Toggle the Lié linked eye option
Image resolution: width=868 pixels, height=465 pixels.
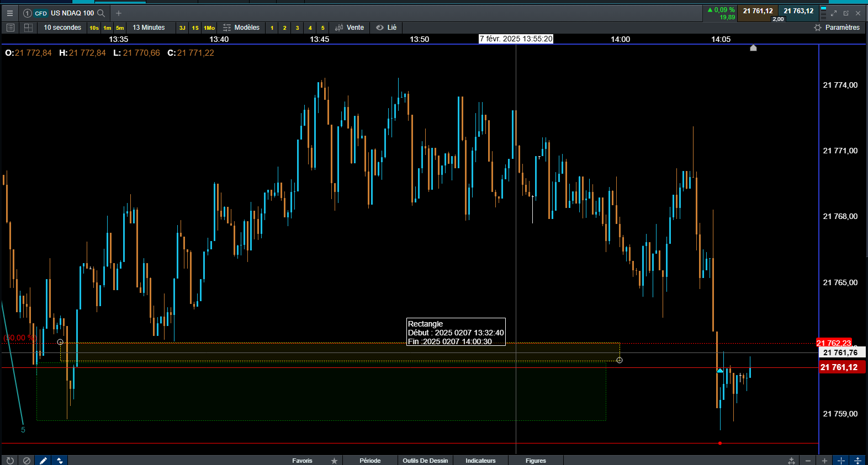(387, 28)
